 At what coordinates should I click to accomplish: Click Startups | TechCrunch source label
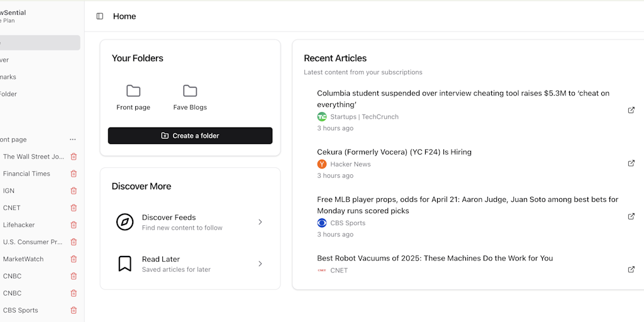pyautogui.click(x=364, y=116)
